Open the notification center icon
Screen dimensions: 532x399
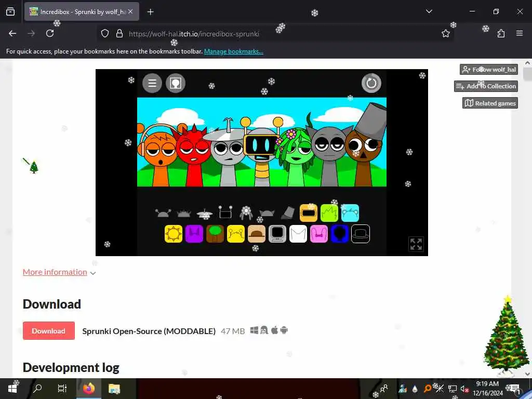(515, 389)
